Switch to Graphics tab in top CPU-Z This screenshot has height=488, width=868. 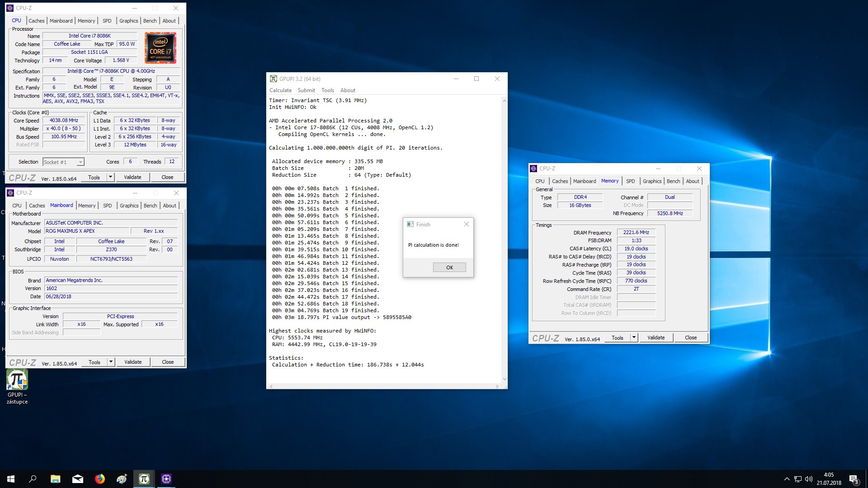click(x=129, y=21)
